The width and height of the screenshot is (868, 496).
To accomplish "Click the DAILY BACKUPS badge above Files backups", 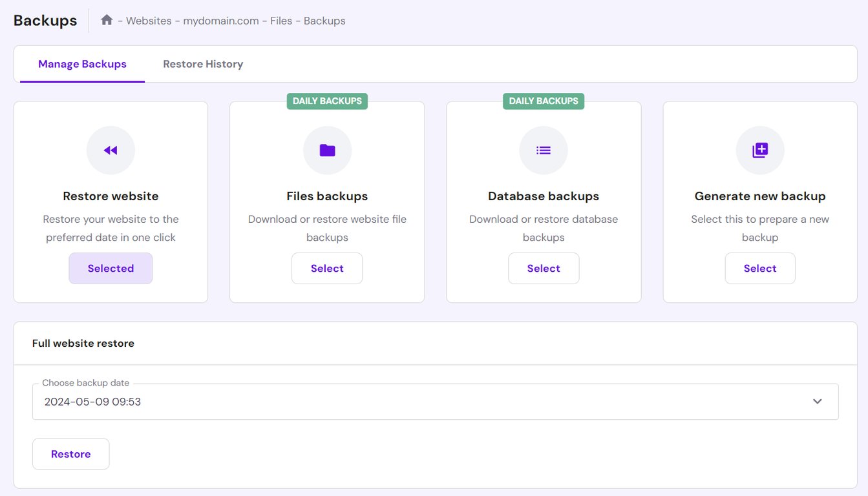I will 327,101.
